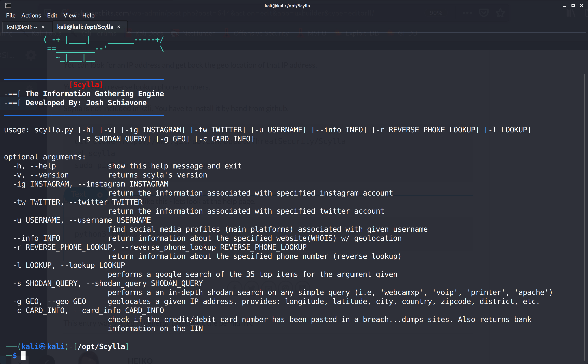
Task: Close the /opt/Scylla tab
Action: (119, 27)
